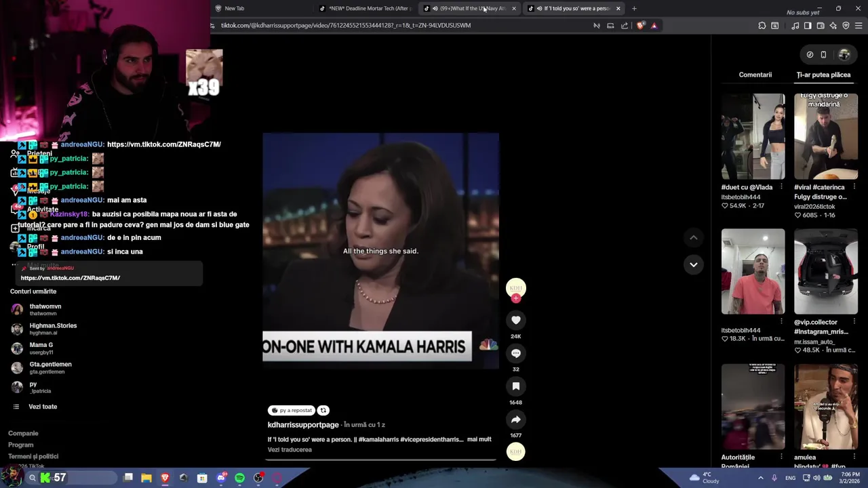The height and width of the screenshot is (488, 868).
Task: Share the video using the arrow icon
Action: point(516,420)
